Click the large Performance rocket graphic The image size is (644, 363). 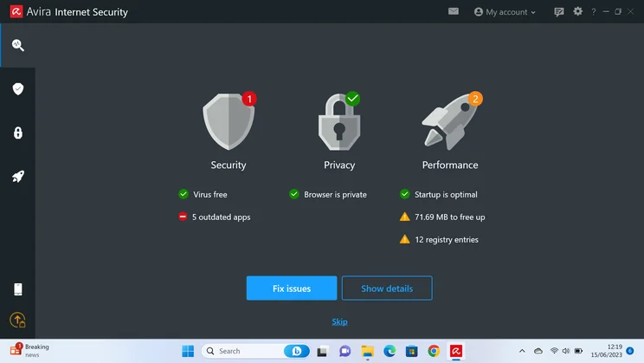(x=450, y=121)
